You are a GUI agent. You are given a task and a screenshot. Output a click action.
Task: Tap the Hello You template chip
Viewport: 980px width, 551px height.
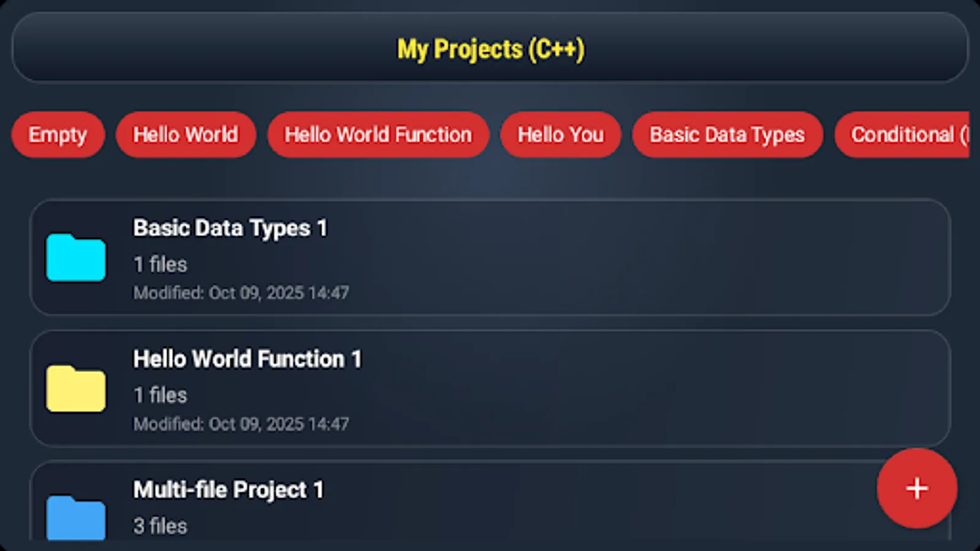coord(560,135)
